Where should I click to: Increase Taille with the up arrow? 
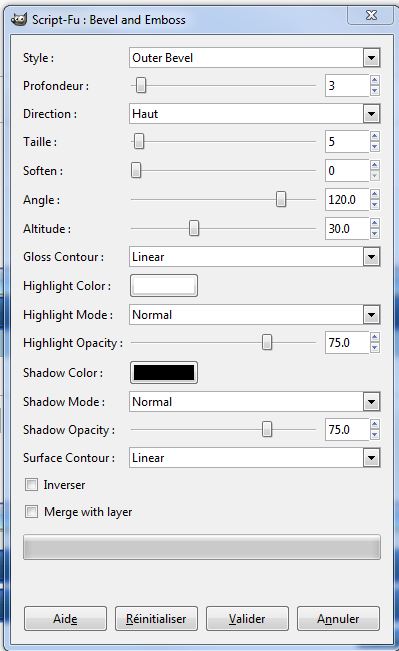tap(375, 137)
